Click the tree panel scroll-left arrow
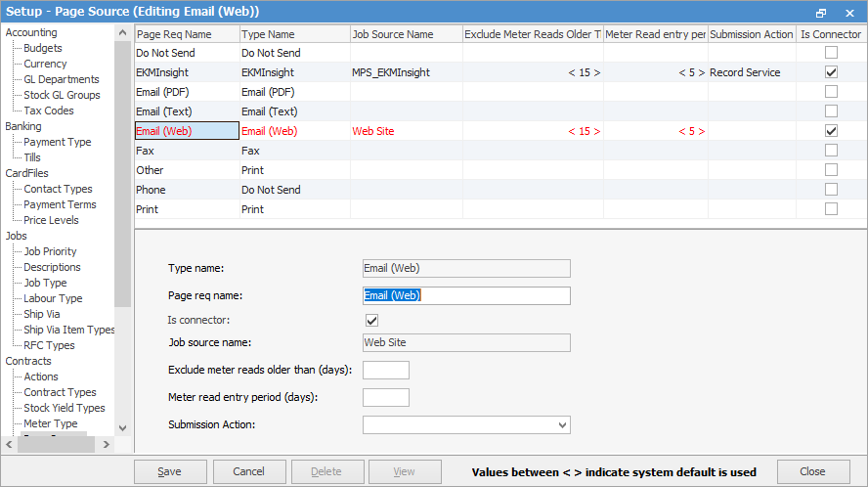Viewport: 868px width, 487px height. [x=8, y=444]
